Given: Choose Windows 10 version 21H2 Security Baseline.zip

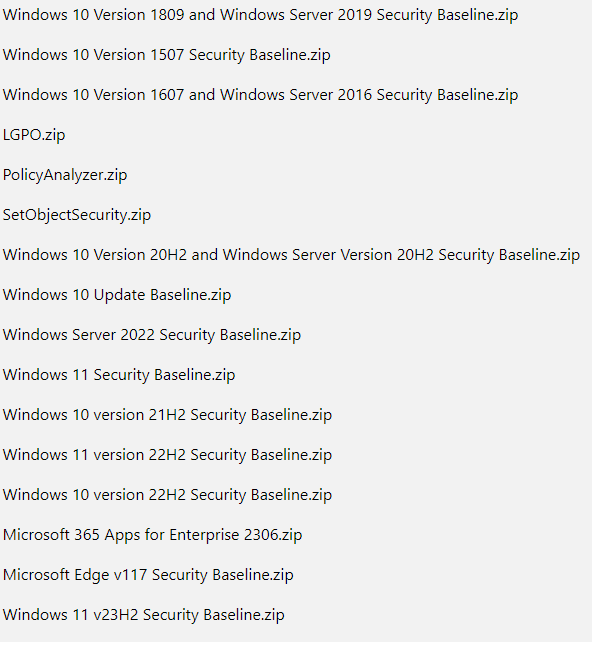Looking at the screenshot, I should [x=167, y=416].
